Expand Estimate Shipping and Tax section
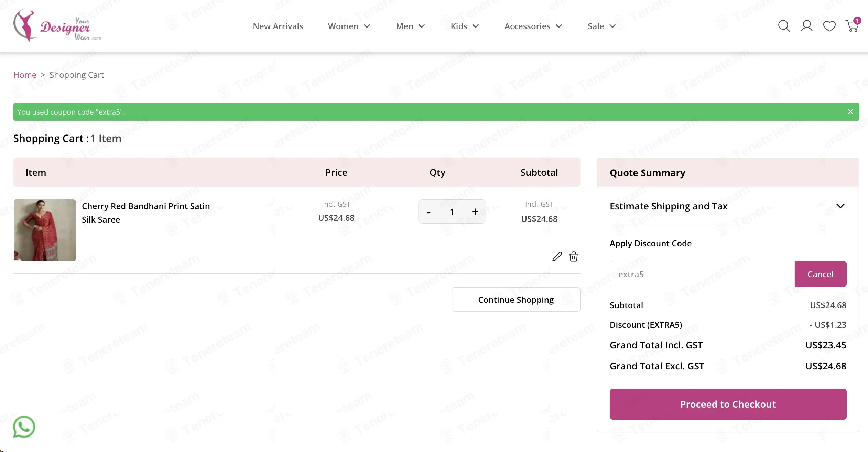Screen dimensions: 868x452 pos(728,206)
